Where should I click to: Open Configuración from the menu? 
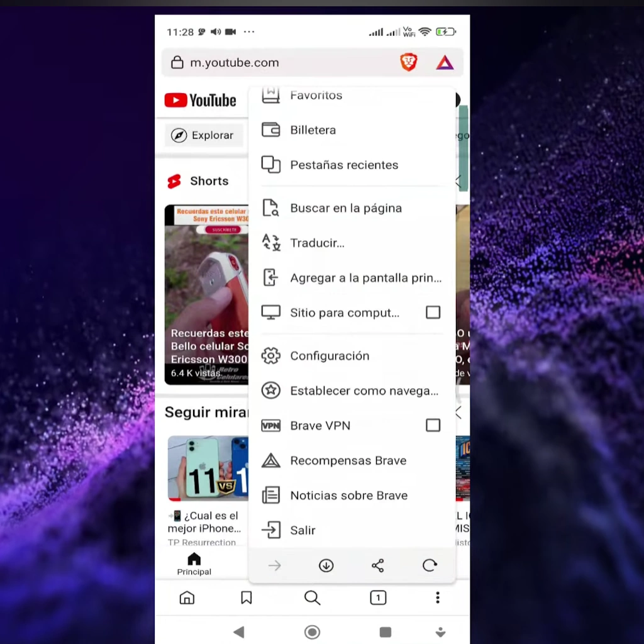tap(352, 356)
